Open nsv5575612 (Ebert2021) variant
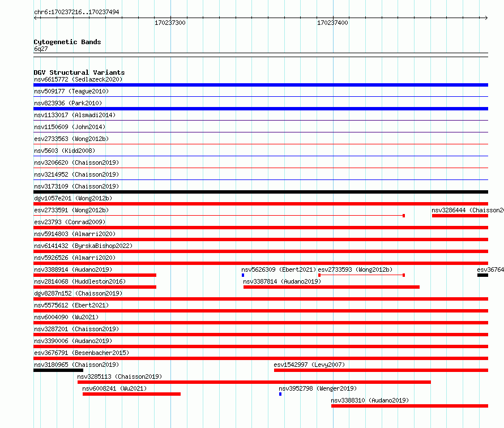Viewport: 504px width, 428px height. (x=71, y=305)
